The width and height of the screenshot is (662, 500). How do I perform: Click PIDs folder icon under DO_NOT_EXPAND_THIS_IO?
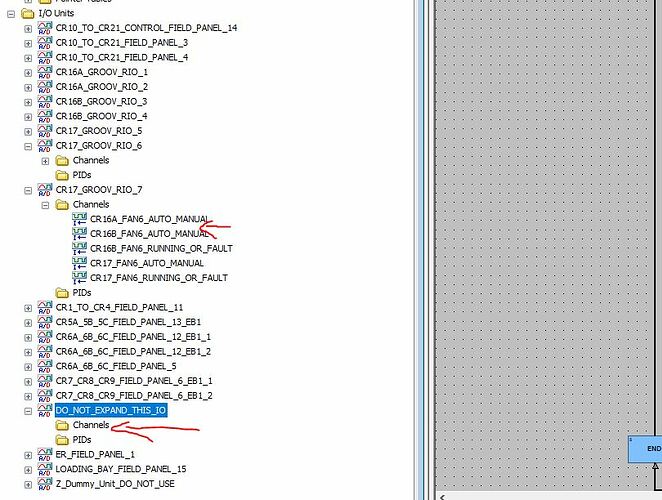coord(62,440)
